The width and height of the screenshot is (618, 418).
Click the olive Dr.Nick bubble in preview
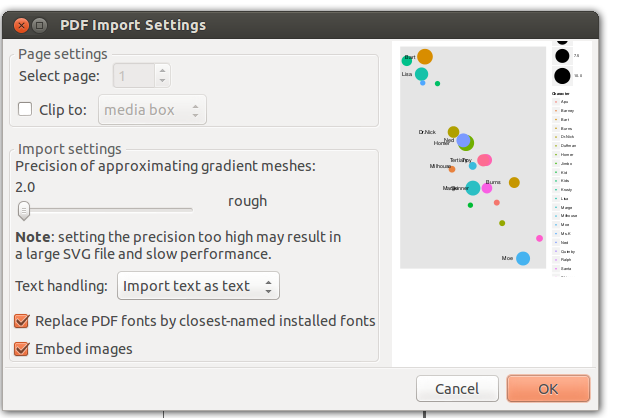[453, 132]
